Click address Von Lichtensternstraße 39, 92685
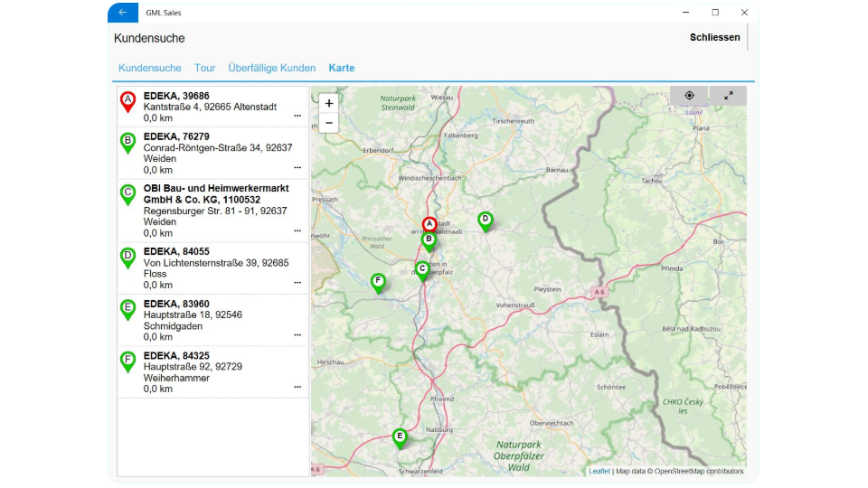This screenshot has height=488, width=868. pyautogui.click(x=216, y=263)
